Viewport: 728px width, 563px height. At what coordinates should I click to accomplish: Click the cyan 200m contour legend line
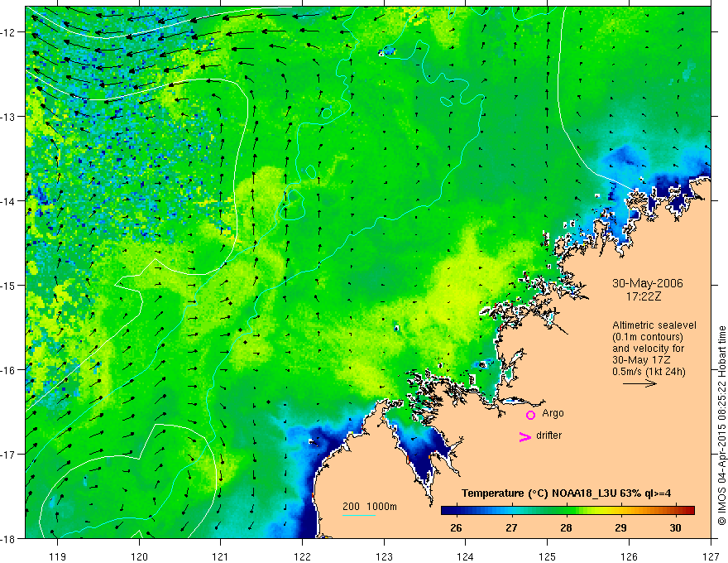click(359, 515)
